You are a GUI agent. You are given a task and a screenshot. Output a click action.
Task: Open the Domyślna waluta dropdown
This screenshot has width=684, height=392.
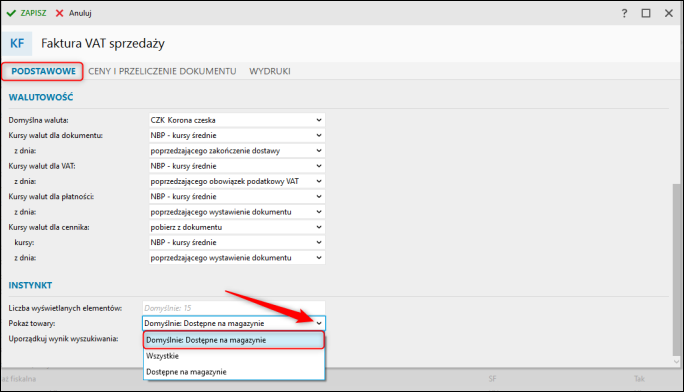click(237, 120)
